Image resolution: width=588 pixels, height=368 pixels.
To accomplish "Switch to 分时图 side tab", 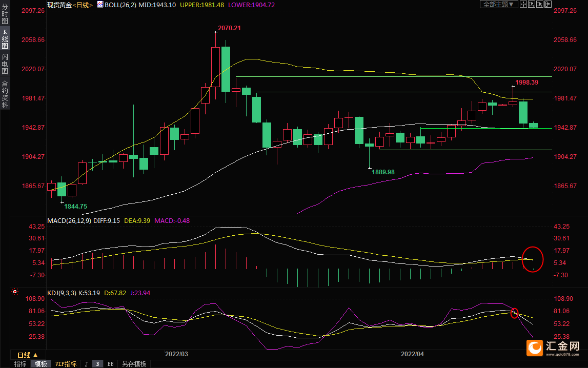I will 5,13.
